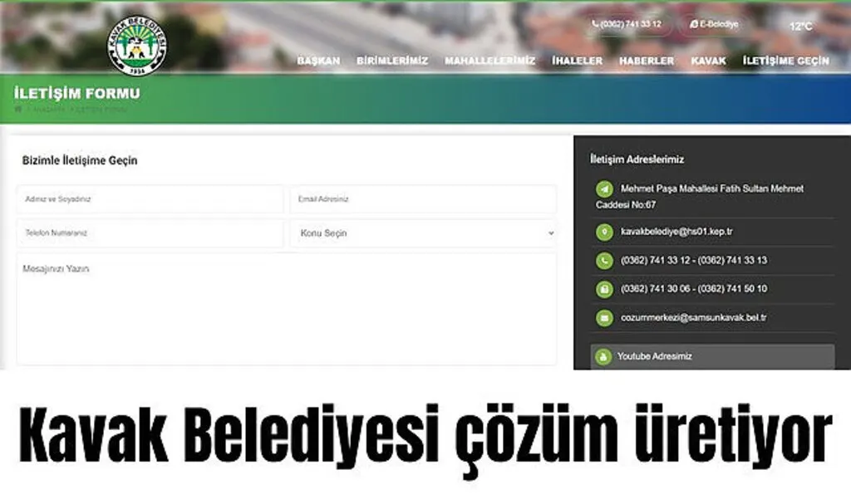851x504 pixels.
Task: Click the İLETİŞİM FORMU page title
Action: coord(77,93)
